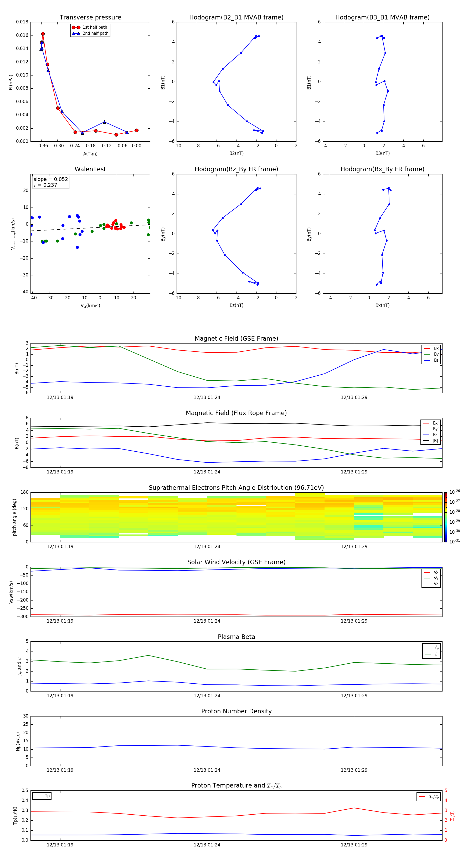This screenshot has width=473, height=868.
Task: Click the 'A(T·m)' x-axis label
Action: tap(90, 154)
